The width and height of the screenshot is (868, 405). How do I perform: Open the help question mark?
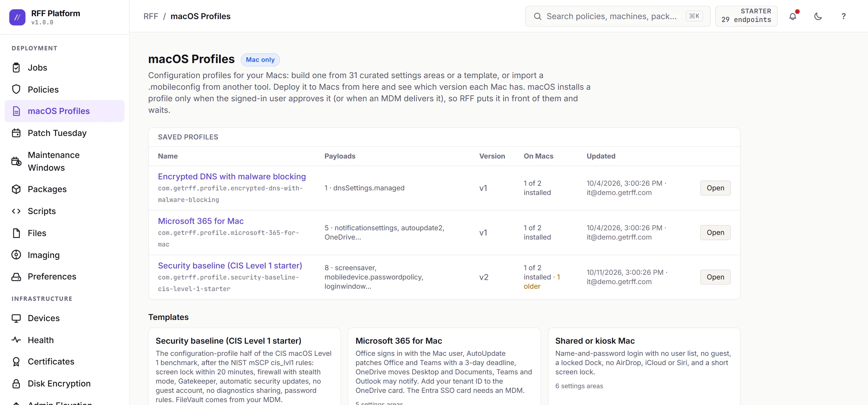coord(843,16)
